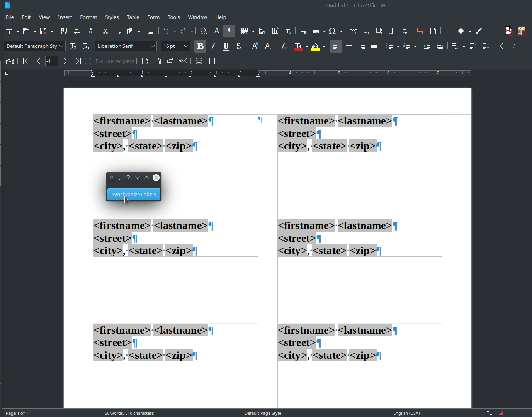Image resolution: width=532 pixels, height=417 pixels.
Task: Select the Clone Formatting paintbrush
Action: click(151, 31)
